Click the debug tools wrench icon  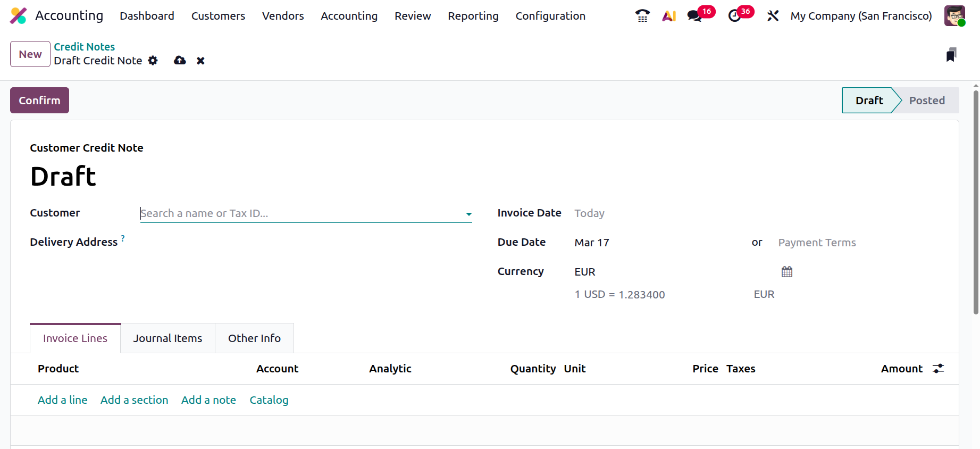pyautogui.click(x=773, y=16)
